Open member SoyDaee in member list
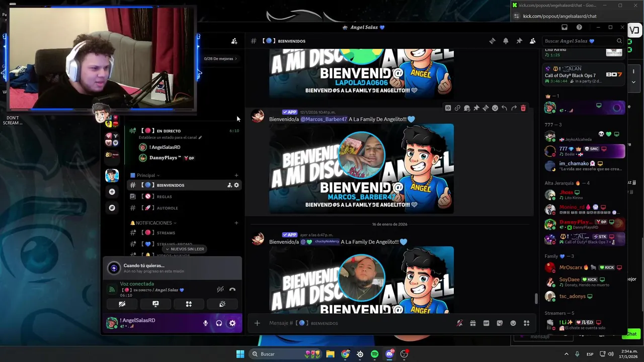Screen dimensions: 644x362 pos(584,282)
